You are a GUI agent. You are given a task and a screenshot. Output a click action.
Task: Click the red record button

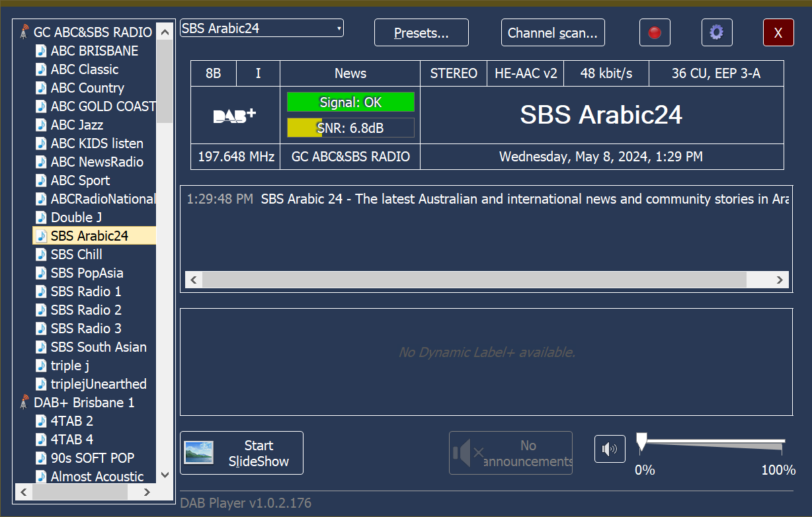point(655,32)
